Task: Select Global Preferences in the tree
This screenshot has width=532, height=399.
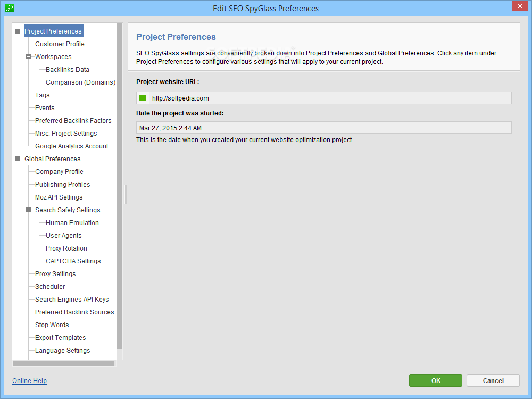Action: coord(53,159)
